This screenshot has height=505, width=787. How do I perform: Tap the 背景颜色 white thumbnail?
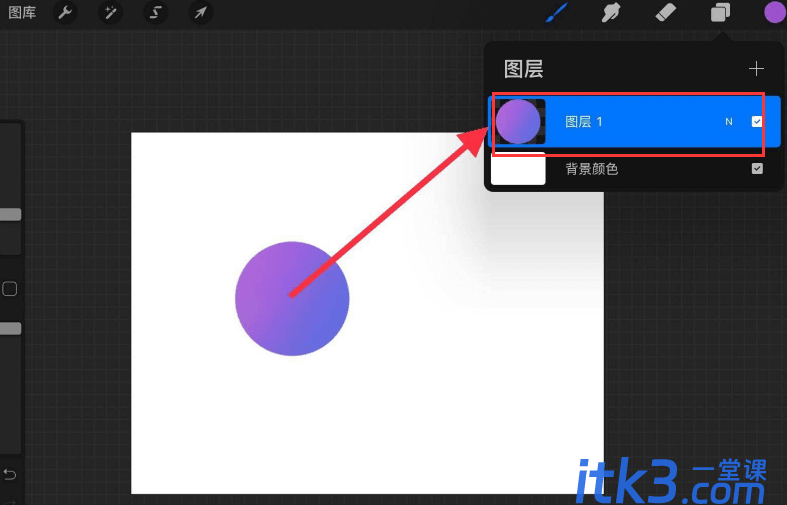[x=518, y=169]
